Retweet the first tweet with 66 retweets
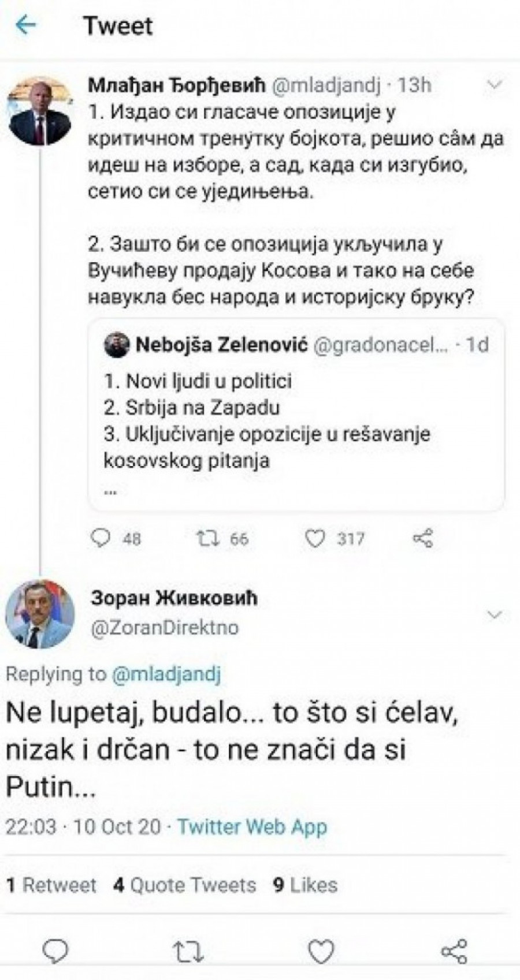520x980 pixels. [205, 538]
